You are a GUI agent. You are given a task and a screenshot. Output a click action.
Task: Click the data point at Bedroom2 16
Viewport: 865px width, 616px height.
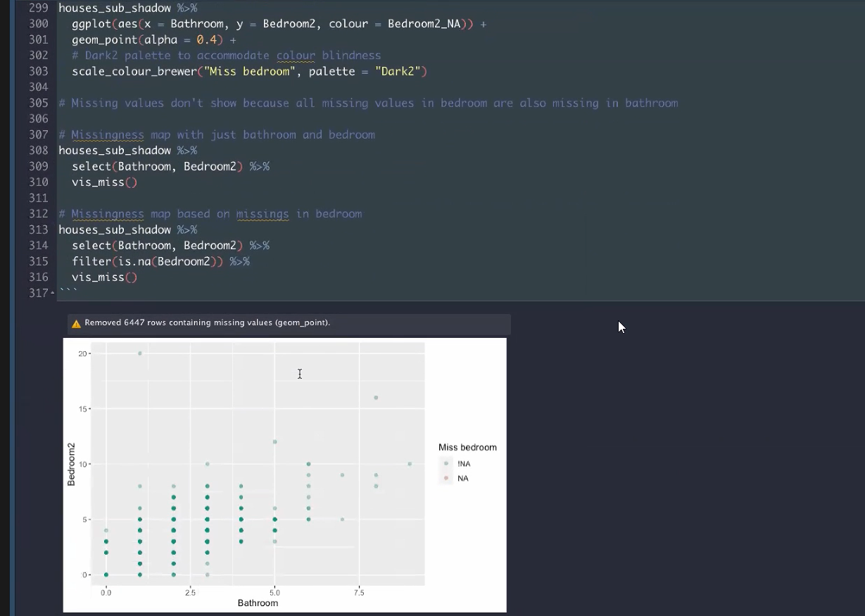[376, 398]
